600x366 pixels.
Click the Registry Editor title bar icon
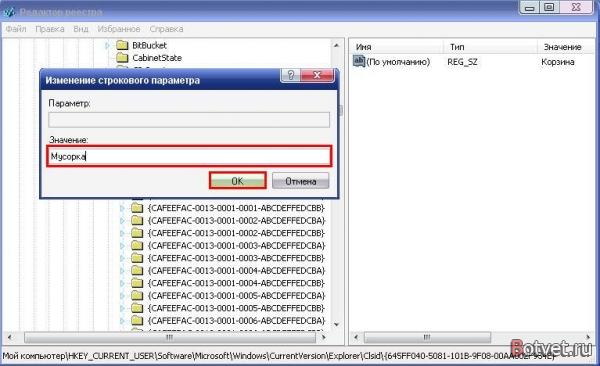tap(9, 12)
